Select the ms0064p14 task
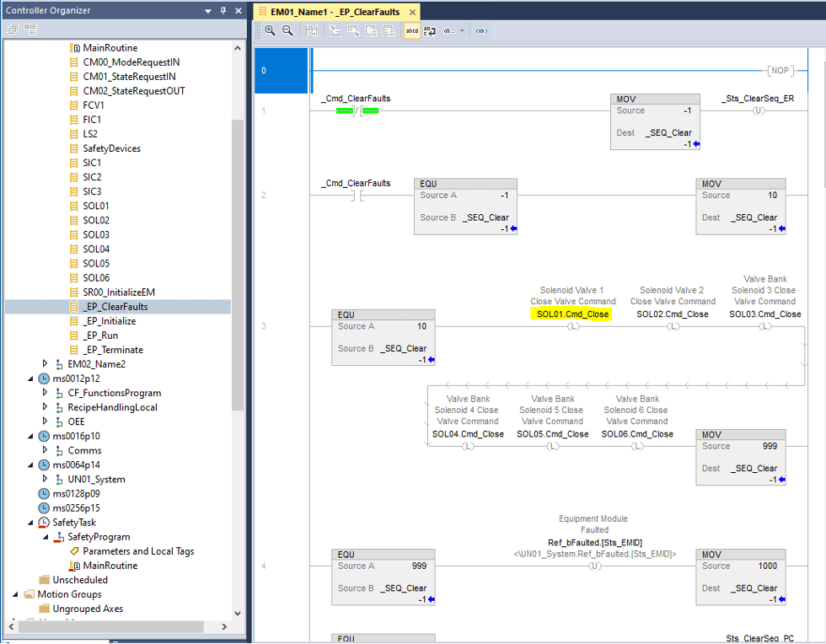The width and height of the screenshot is (826, 644). (x=76, y=464)
